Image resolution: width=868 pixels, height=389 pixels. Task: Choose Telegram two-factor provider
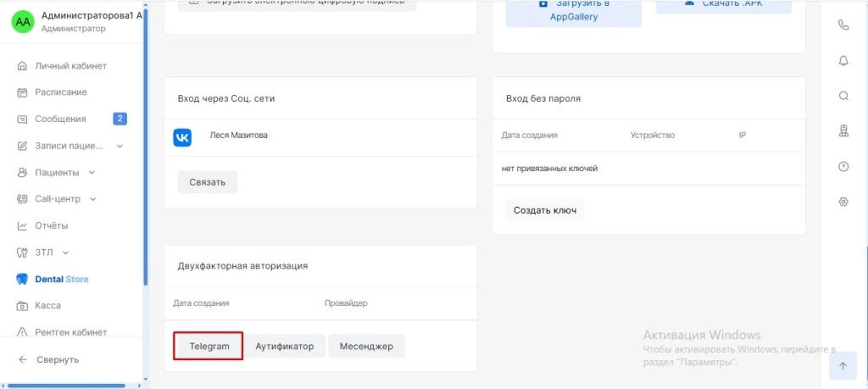pyautogui.click(x=209, y=346)
